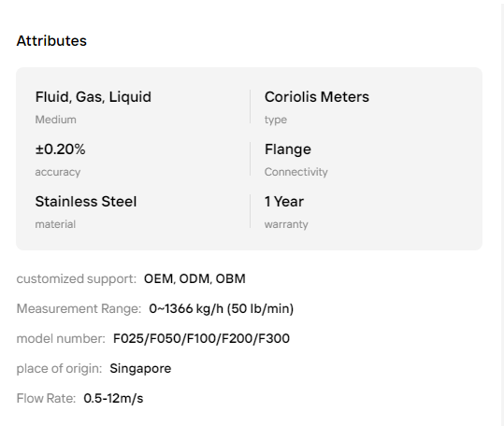Click the warranty attribute label
Viewport: 504px width, 426px height.
pyautogui.click(x=286, y=224)
